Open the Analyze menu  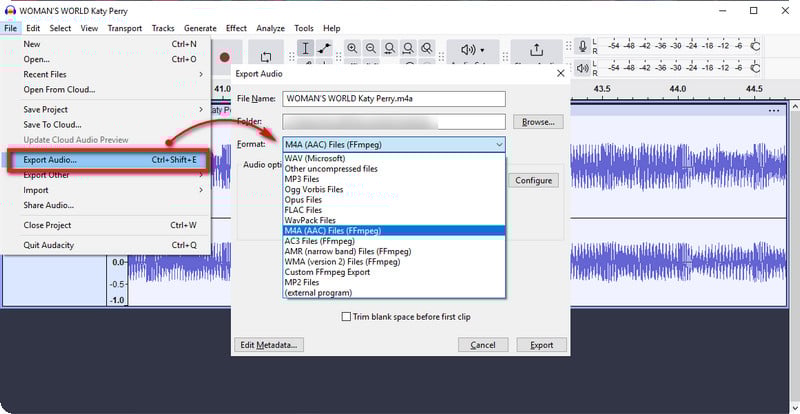click(x=270, y=28)
